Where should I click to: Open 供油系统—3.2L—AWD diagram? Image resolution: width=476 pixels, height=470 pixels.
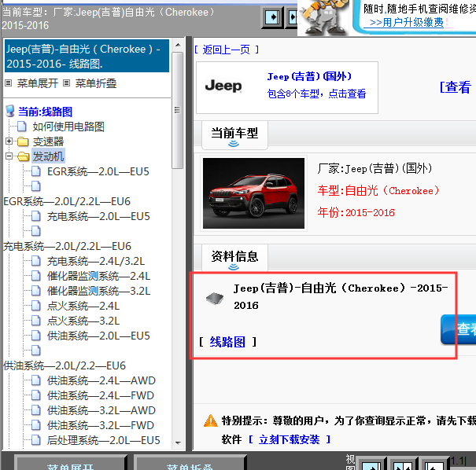(x=101, y=410)
